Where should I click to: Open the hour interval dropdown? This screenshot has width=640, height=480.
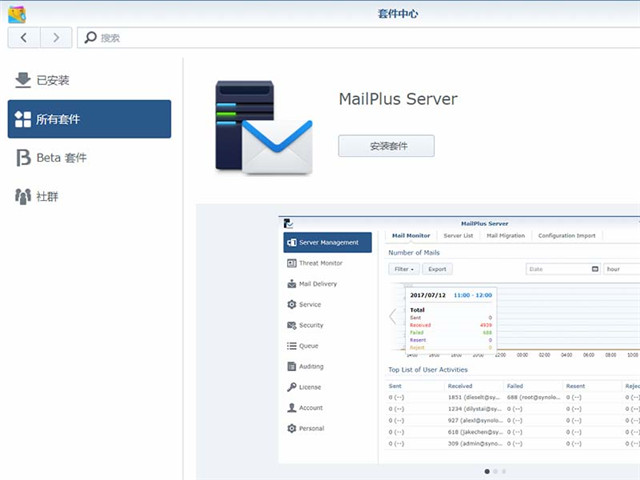tap(621, 269)
